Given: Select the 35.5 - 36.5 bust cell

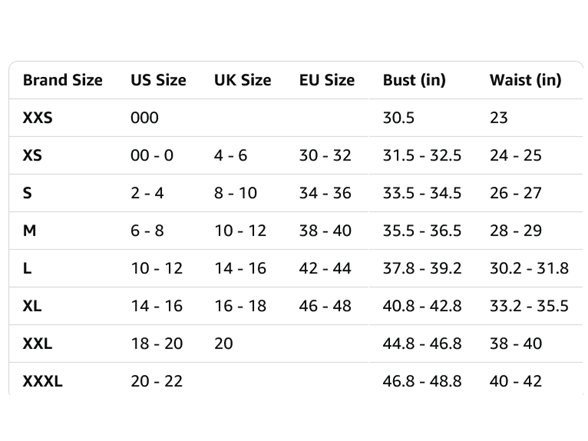Looking at the screenshot, I should tap(422, 231).
